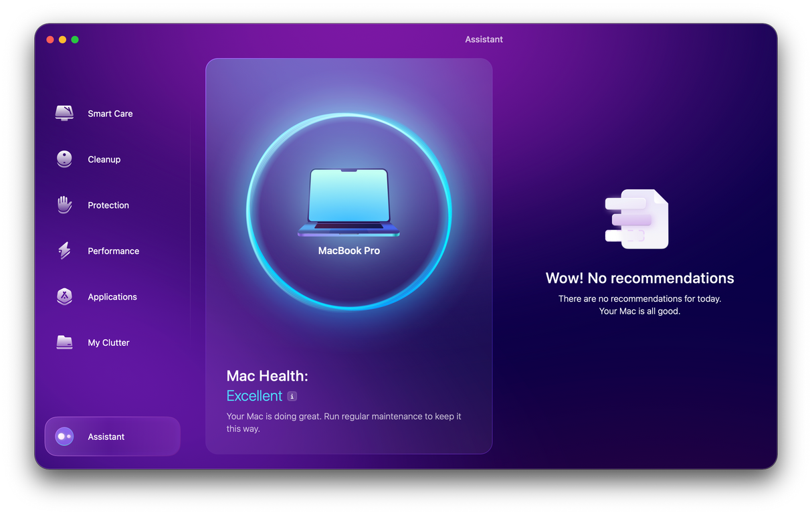
Task: Click the Assistant two-dot icon
Action: (64, 436)
